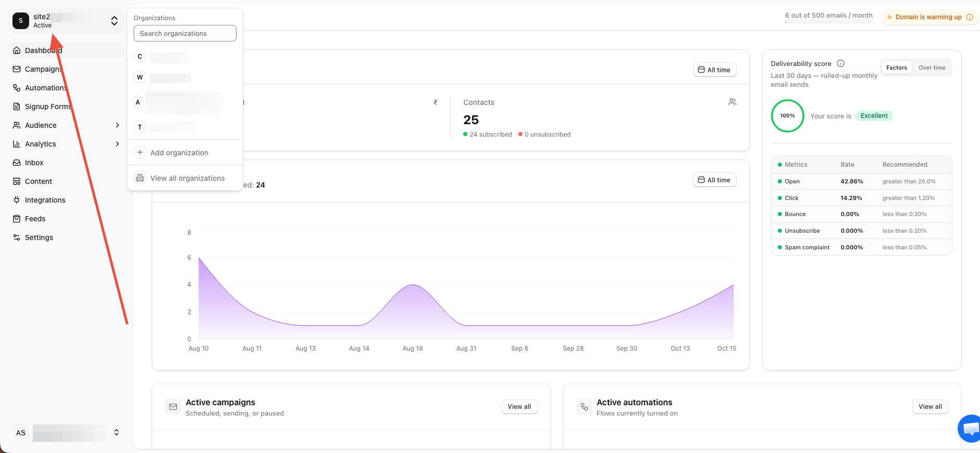Image resolution: width=980 pixels, height=453 pixels.
Task: Click the Signup Forms document icon
Action: 17,106
